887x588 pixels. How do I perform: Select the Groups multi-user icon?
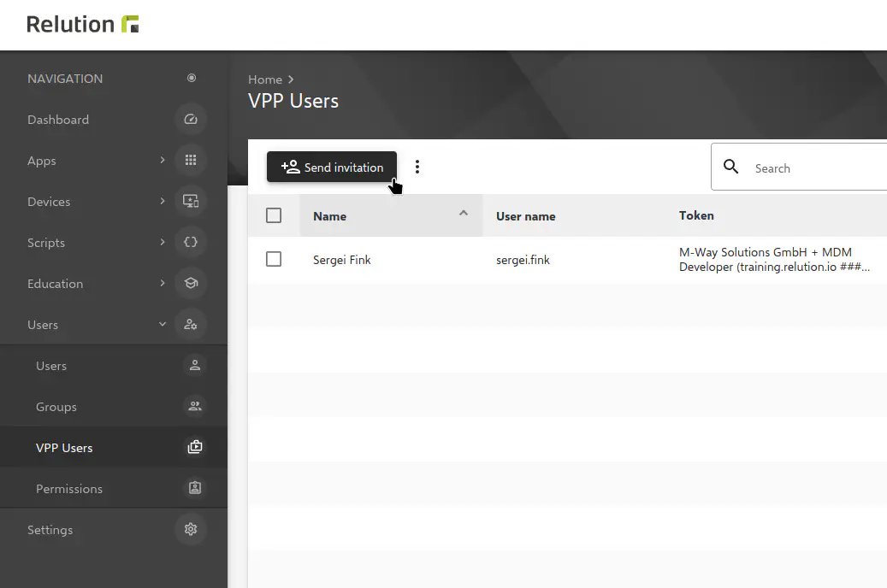[194, 406]
